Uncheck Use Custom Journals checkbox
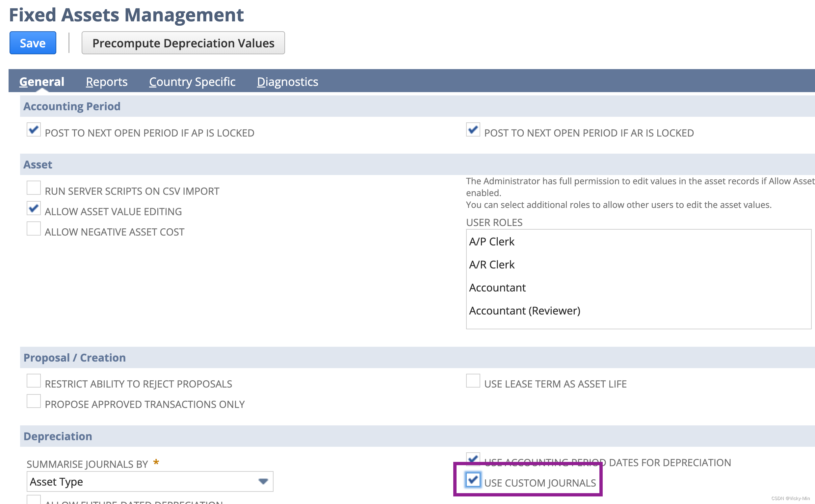 click(x=473, y=480)
